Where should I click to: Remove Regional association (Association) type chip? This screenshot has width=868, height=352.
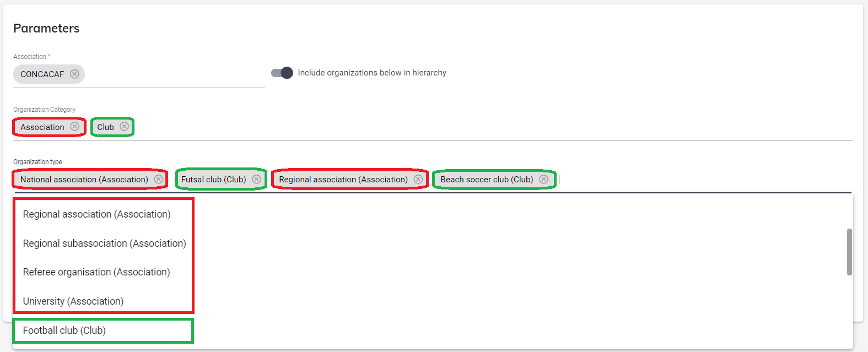point(418,179)
